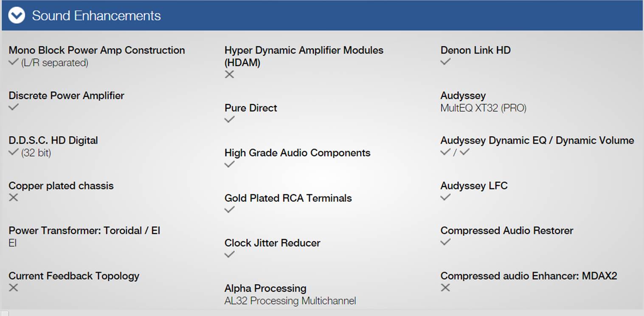Click checkmark under Gold Plated RCA Terminals

click(x=230, y=209)
